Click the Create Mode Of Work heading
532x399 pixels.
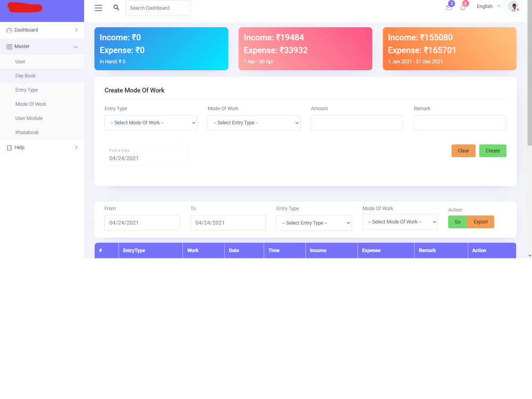click(x=135, y=90)
